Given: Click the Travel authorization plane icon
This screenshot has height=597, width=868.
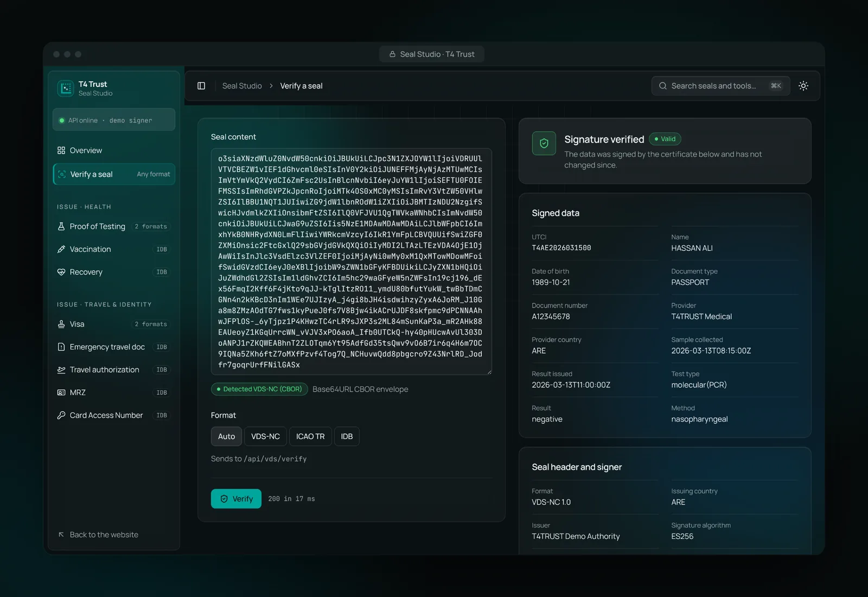Looking at the screenshot, I should point(61,370).
